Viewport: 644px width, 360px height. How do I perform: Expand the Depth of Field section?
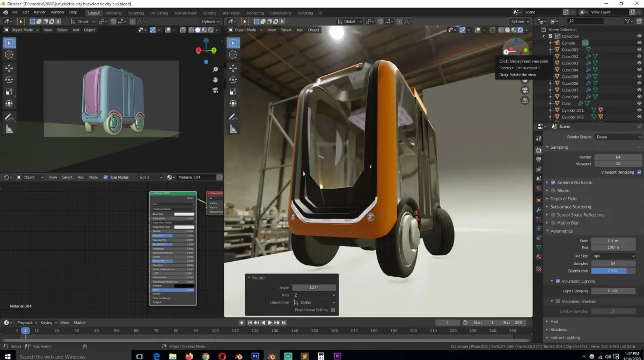[563, 198]
